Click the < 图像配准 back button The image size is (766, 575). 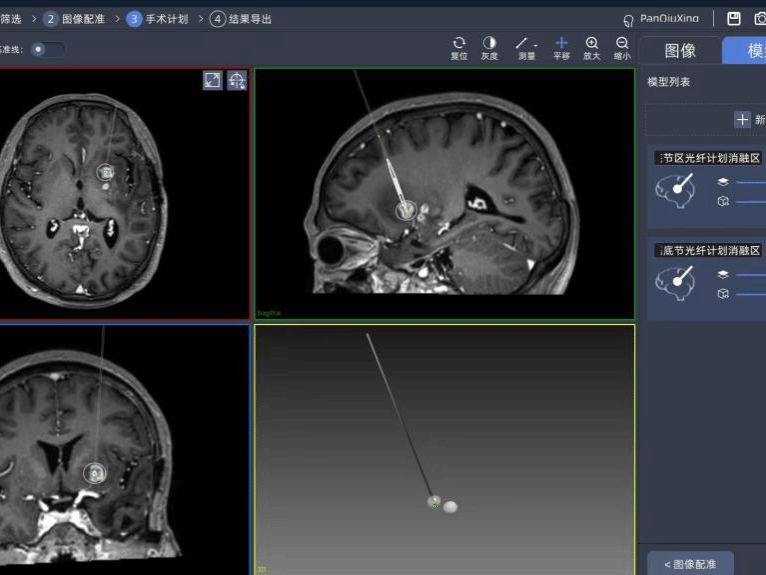[x=691, y=564]
